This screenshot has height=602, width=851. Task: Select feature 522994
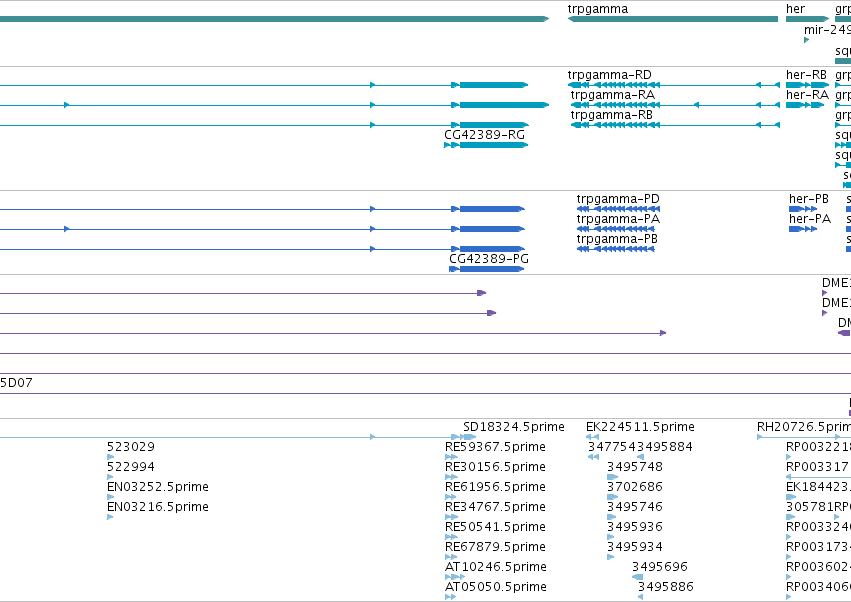pyautogui.click(x=131, y=467)
